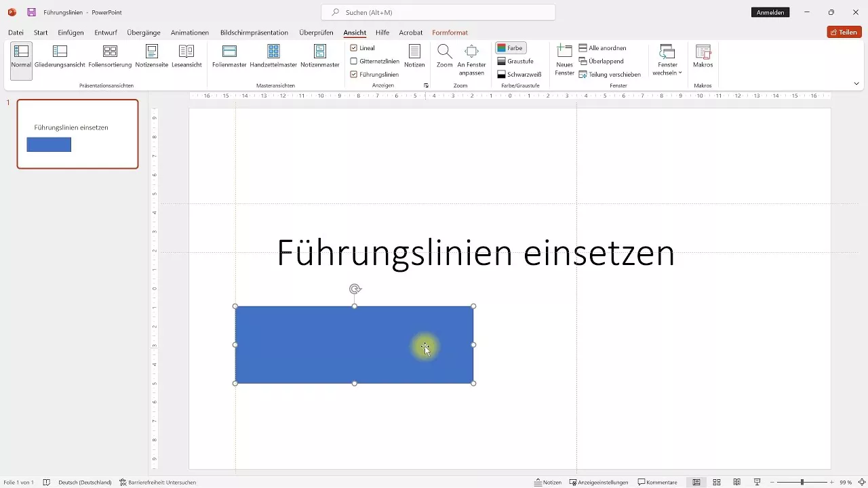This screenshot has height=488, width=868.
Task: Click Alle anordnen
Action: tap(602, 48)
